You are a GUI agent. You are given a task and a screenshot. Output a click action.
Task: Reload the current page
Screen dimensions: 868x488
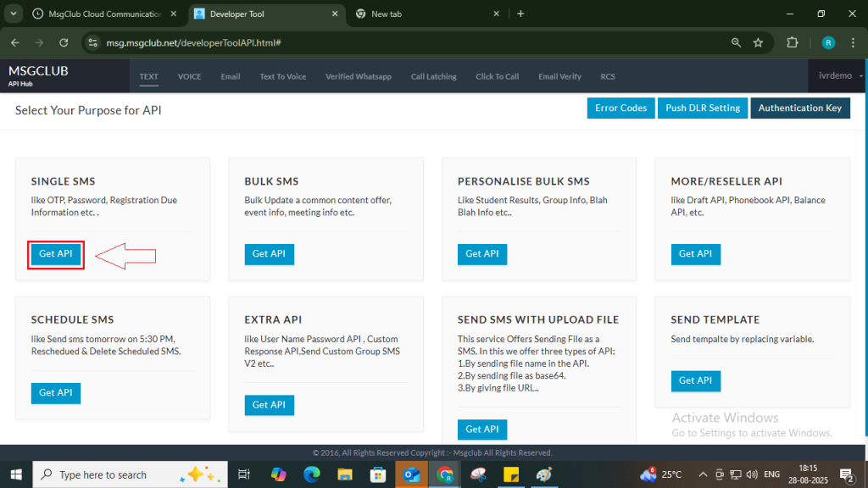click(x=64, y=42)
